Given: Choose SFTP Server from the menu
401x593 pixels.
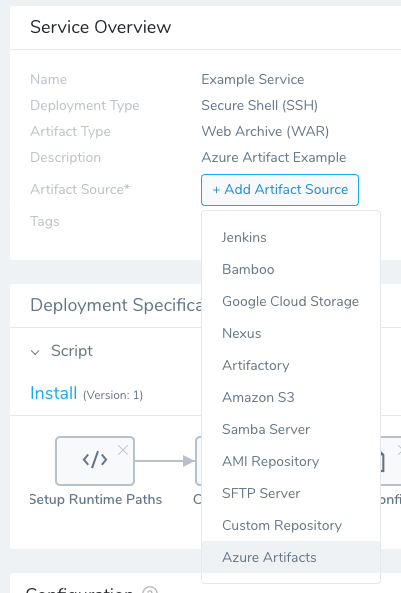Looking at the screenshot, I should click(x=291, y=493).
